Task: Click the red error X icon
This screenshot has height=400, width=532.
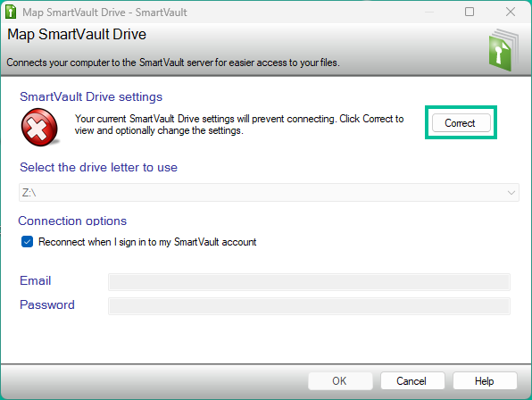Action: [x=39, y=127]
